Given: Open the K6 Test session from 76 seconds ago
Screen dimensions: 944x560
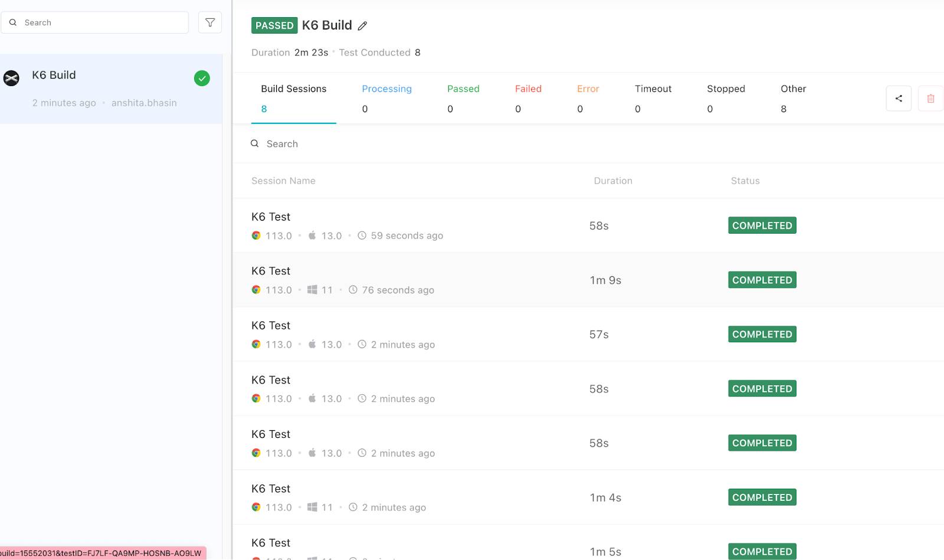Looking at the screenshot, I should [x=588, y=280].
